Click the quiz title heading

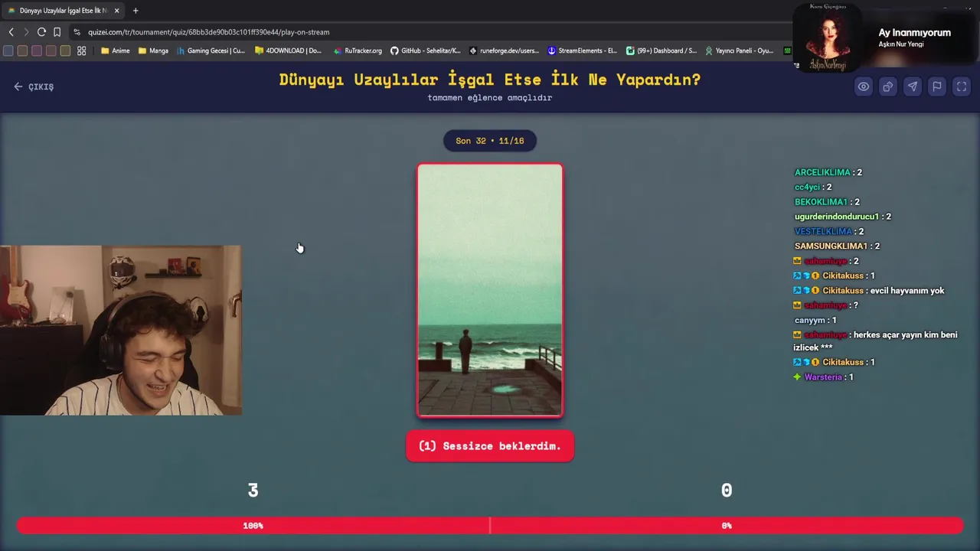(490, 80)
